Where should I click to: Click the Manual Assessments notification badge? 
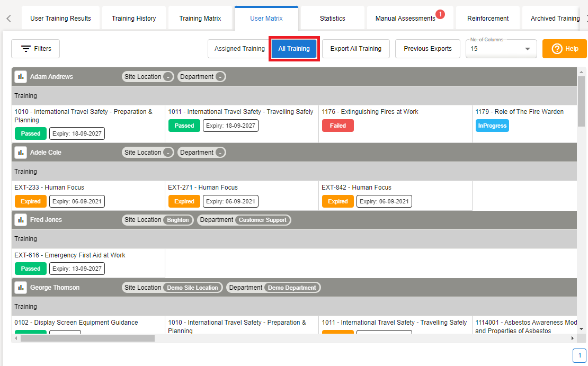440,14
